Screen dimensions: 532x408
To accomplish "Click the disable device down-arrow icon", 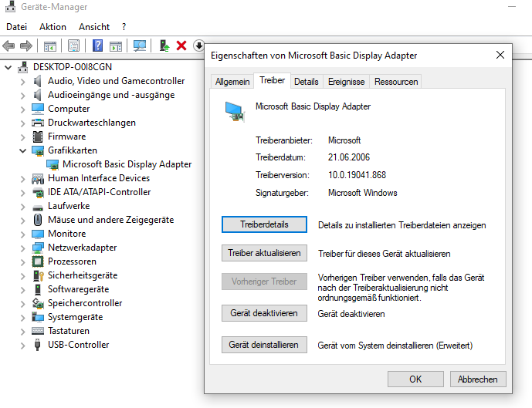I will 198,46.
